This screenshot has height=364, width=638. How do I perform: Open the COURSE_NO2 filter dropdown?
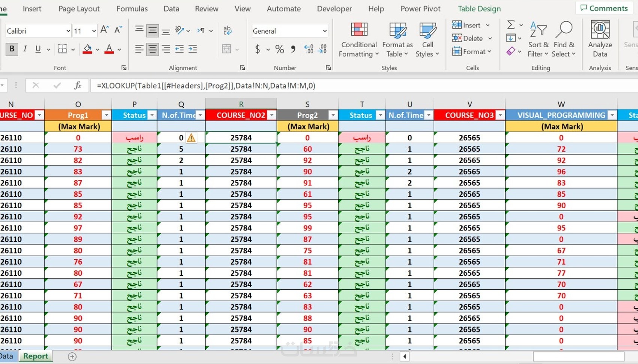tap(271, 115)
